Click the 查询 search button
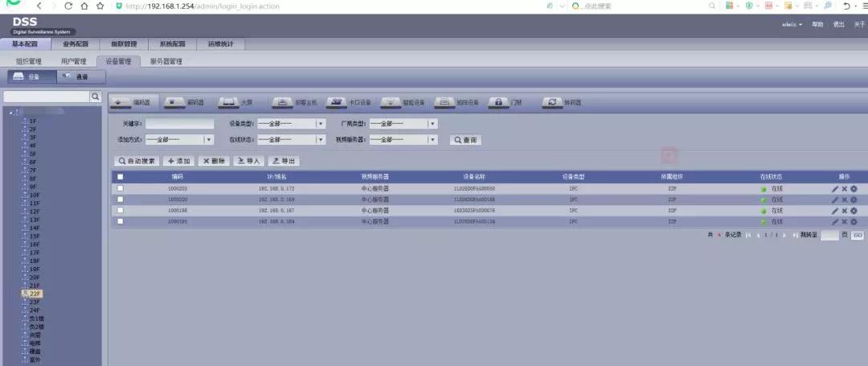 click(465, 140)
